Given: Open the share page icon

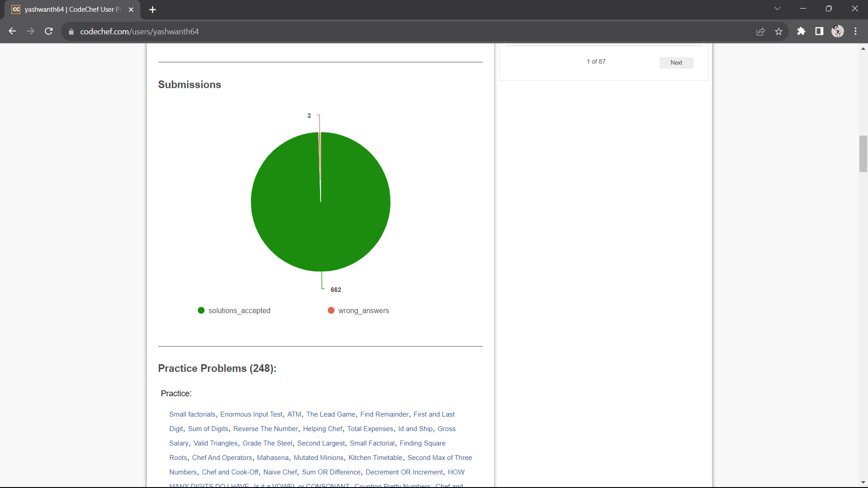Looking at the screenshot, I should (x=760, y=31).
